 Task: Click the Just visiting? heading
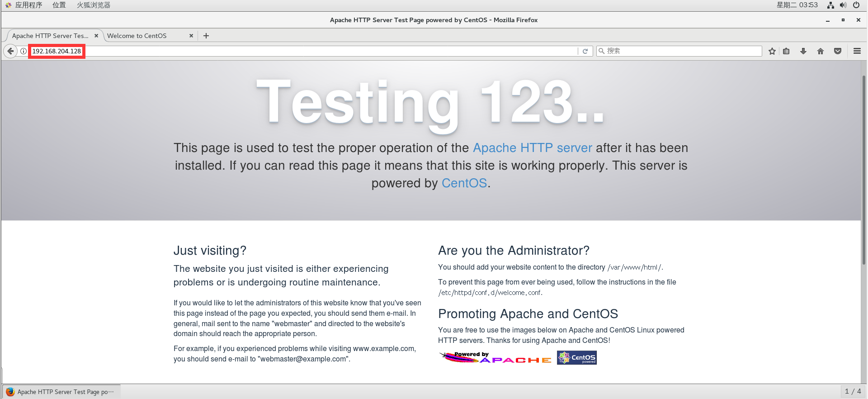[x=210, y=251]
